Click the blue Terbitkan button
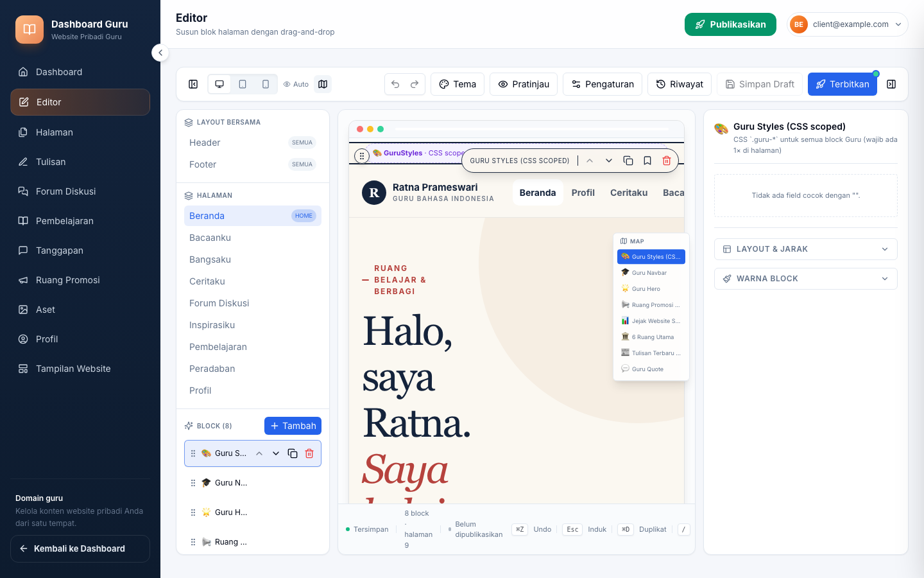 pyautogui.click(x=843, y=84)
